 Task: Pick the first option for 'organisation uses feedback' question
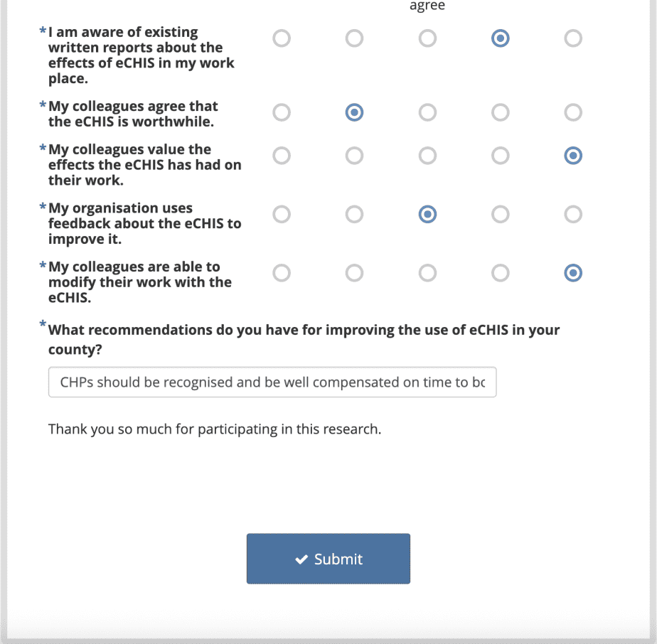[282, 214]
